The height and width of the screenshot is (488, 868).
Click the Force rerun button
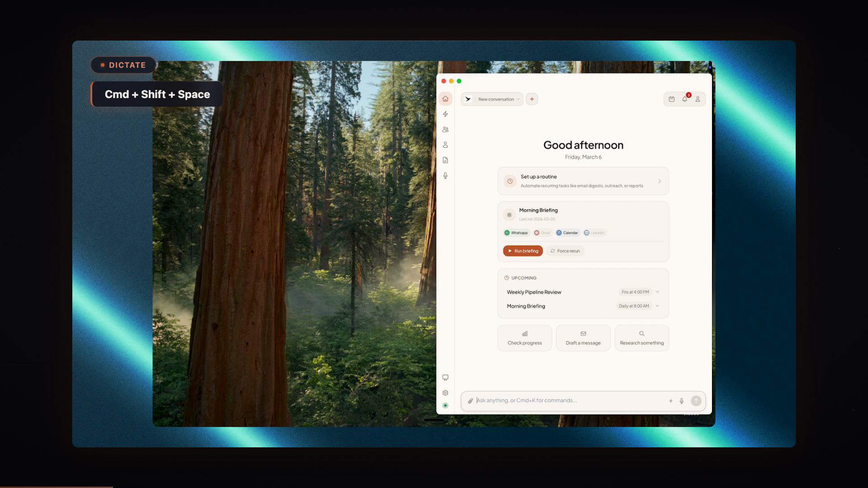(x=565, y=251)
